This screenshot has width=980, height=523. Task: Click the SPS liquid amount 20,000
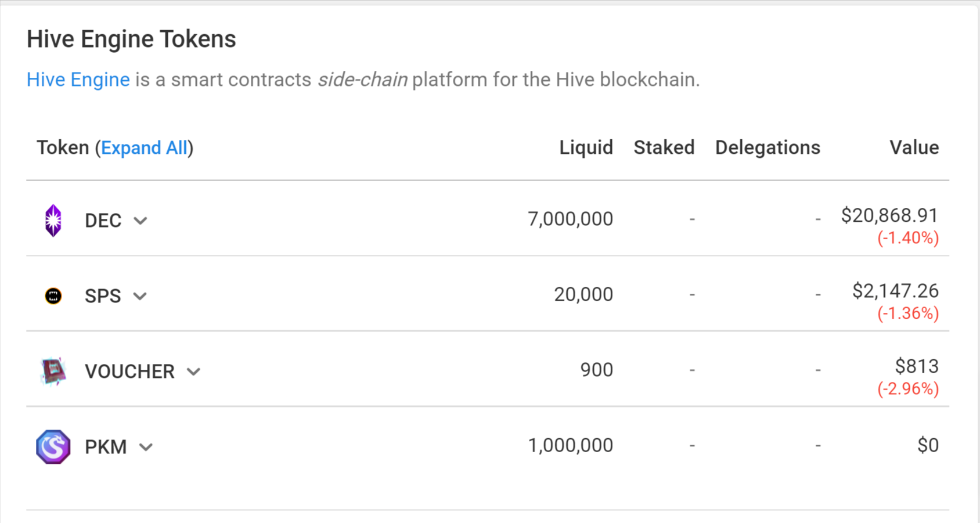pos(583,294)
